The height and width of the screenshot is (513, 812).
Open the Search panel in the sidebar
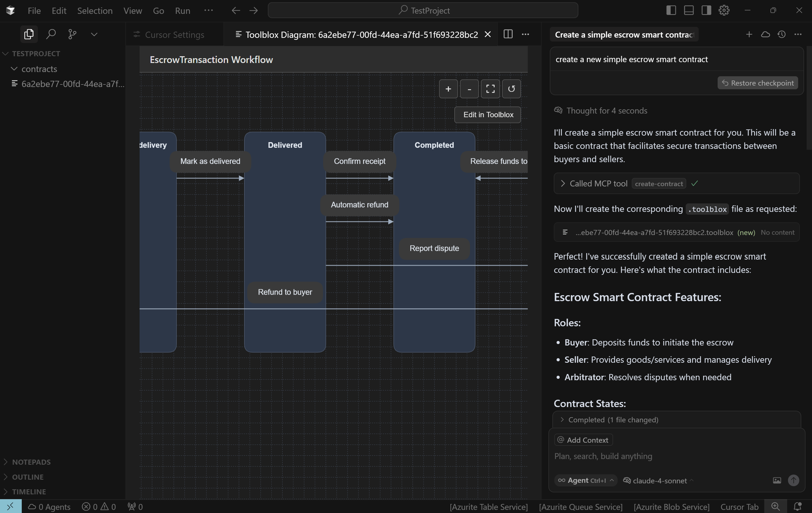point(51,34)
